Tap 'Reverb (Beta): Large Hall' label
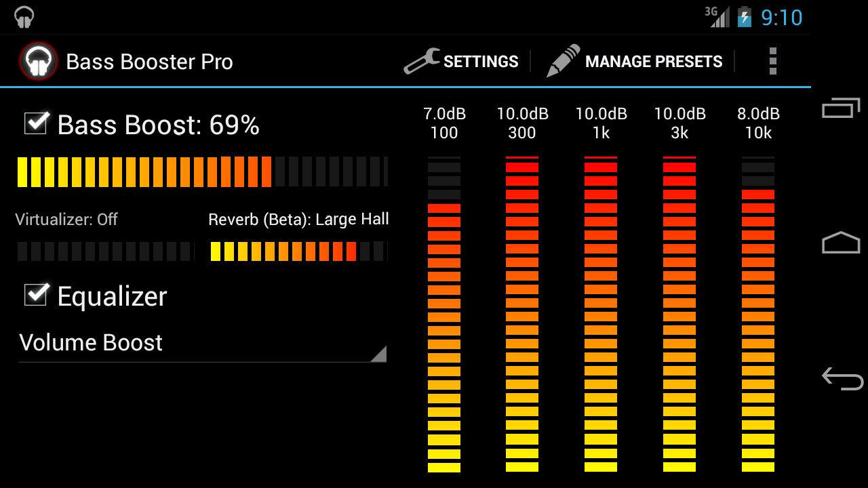The width and height of the screenshot is (868, 488). point(298,220)
